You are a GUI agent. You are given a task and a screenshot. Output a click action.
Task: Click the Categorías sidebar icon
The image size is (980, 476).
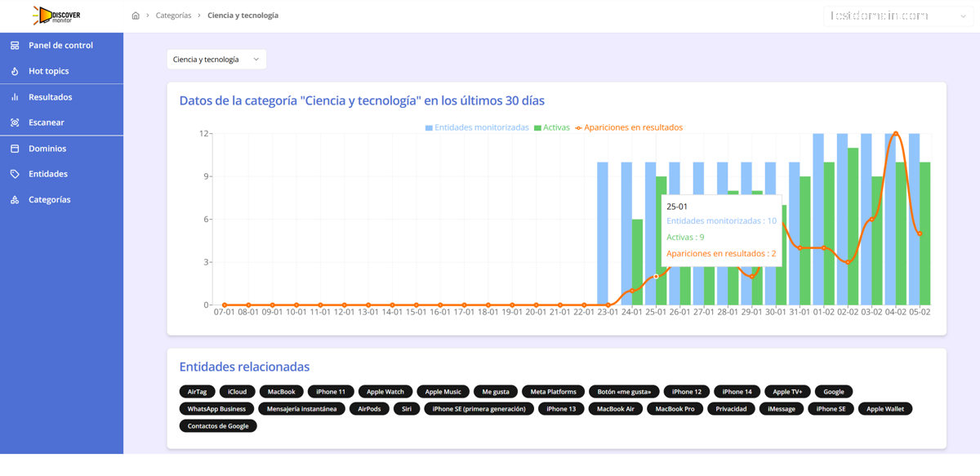tap(15, 199)
